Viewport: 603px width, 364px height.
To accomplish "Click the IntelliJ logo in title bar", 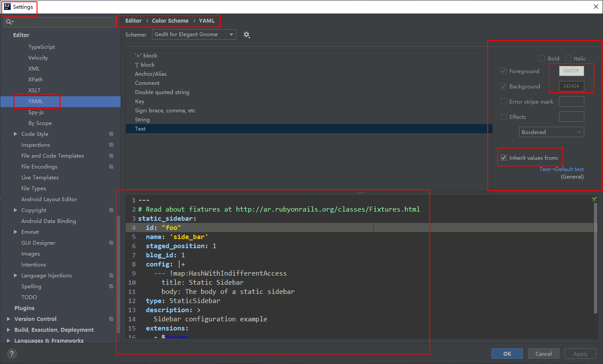I will [7, 7].
